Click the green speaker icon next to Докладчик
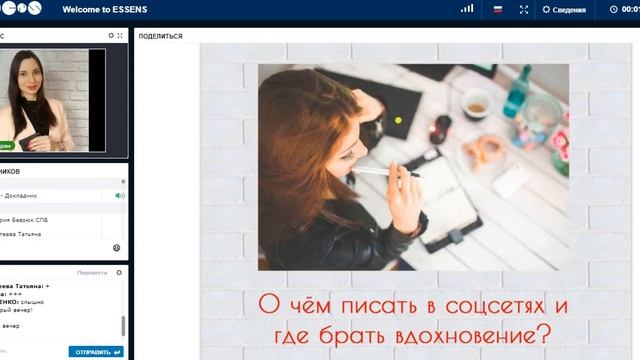 (120, 196)
